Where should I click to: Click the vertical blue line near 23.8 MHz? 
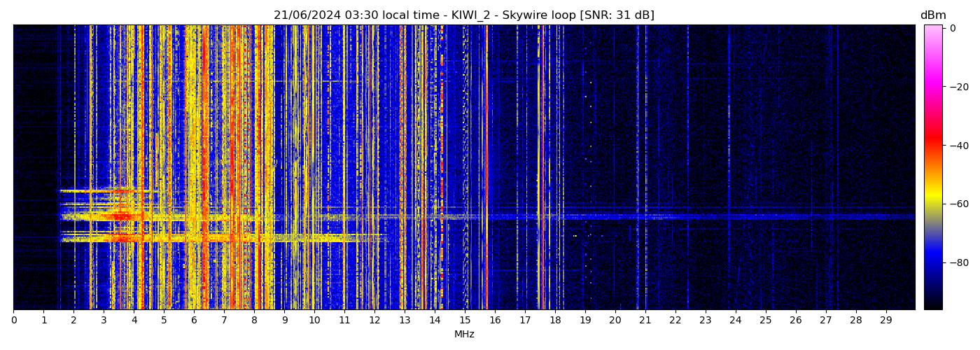(x=729, y=140)
